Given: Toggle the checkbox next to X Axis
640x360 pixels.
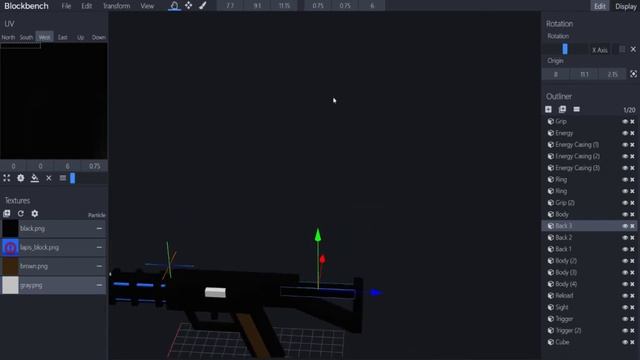Looking at the screenshot, I should pos(622,49).
